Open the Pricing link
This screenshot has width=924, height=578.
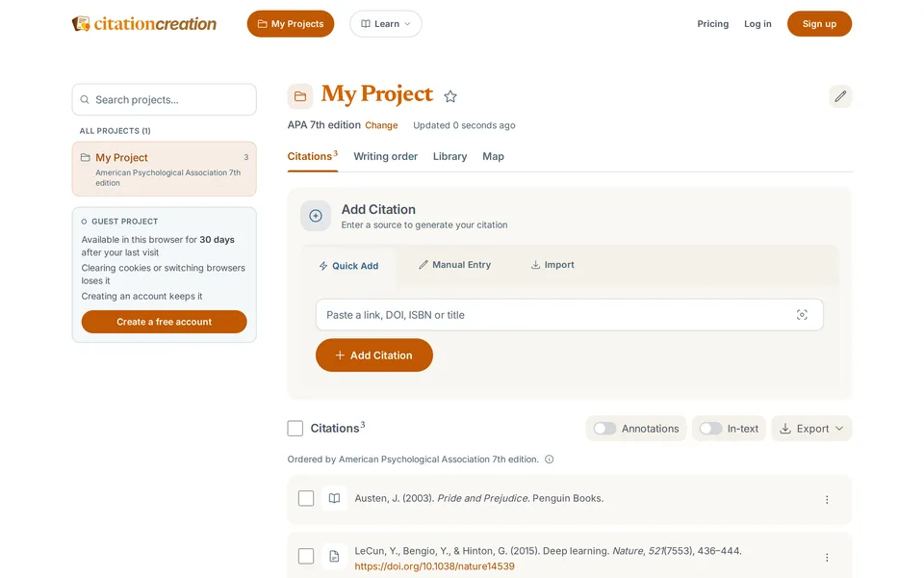[712, 24]
